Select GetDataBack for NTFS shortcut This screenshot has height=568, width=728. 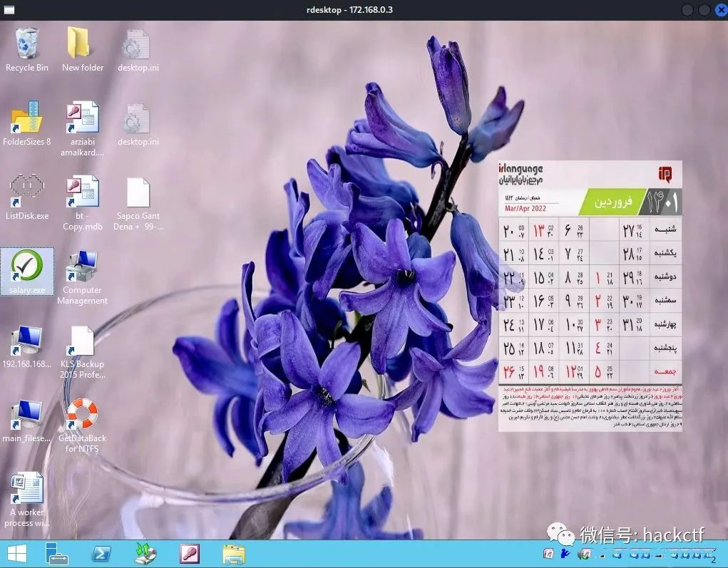(82, 426)
